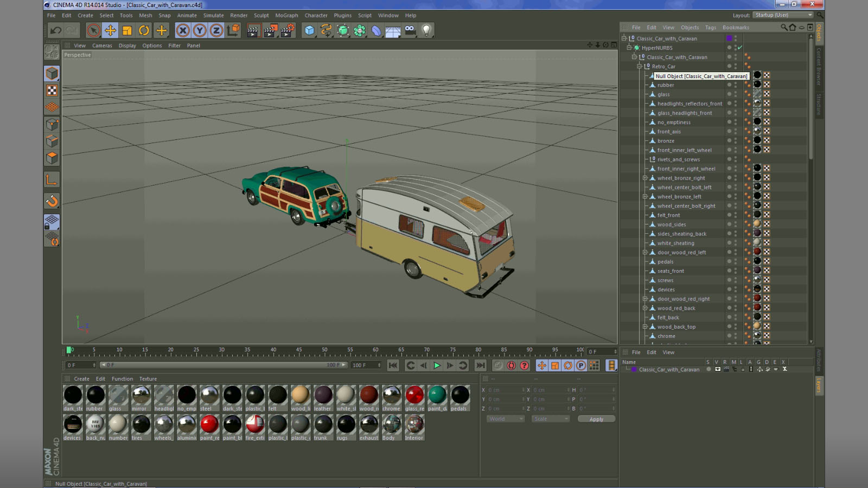
Task: Open the Layout dropdown Startup (User)
Action: [783, 15]
